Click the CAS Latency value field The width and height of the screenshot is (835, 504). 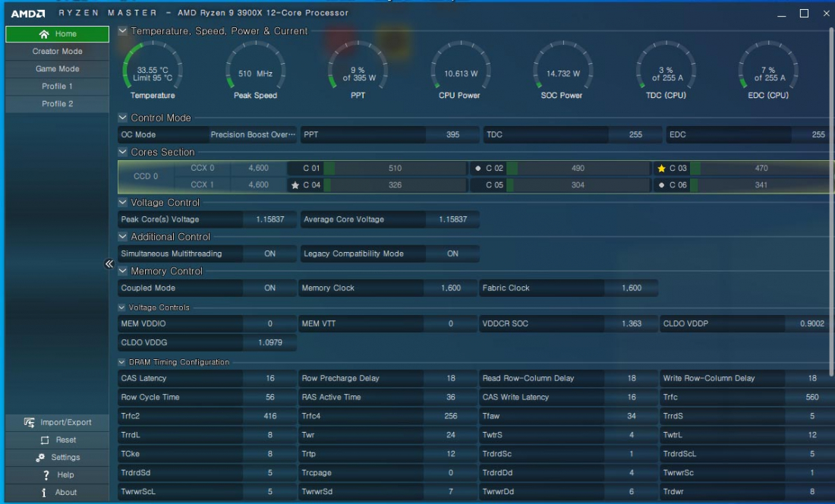269,378
